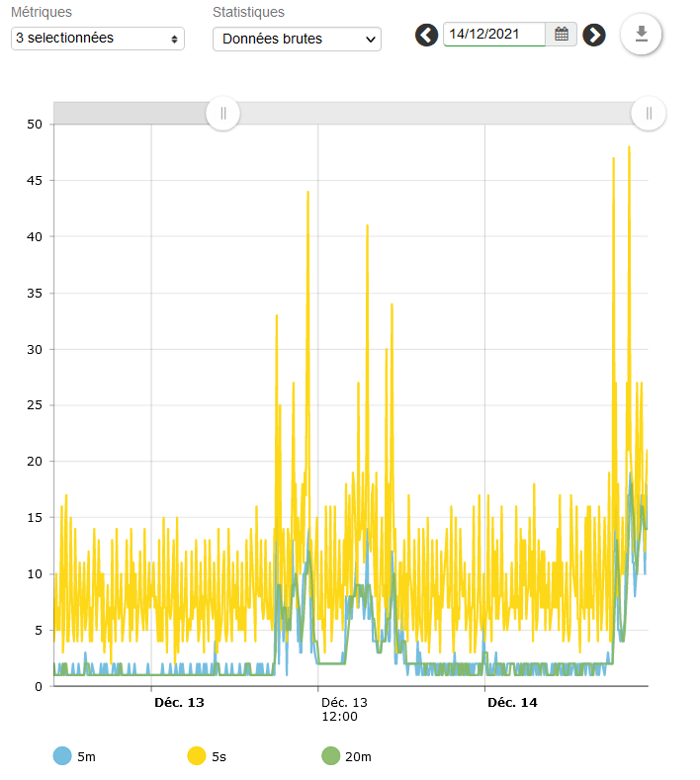Screen dimensions: 700x780
Task: Click the '5s' legend label
Action: click(219, 756)
